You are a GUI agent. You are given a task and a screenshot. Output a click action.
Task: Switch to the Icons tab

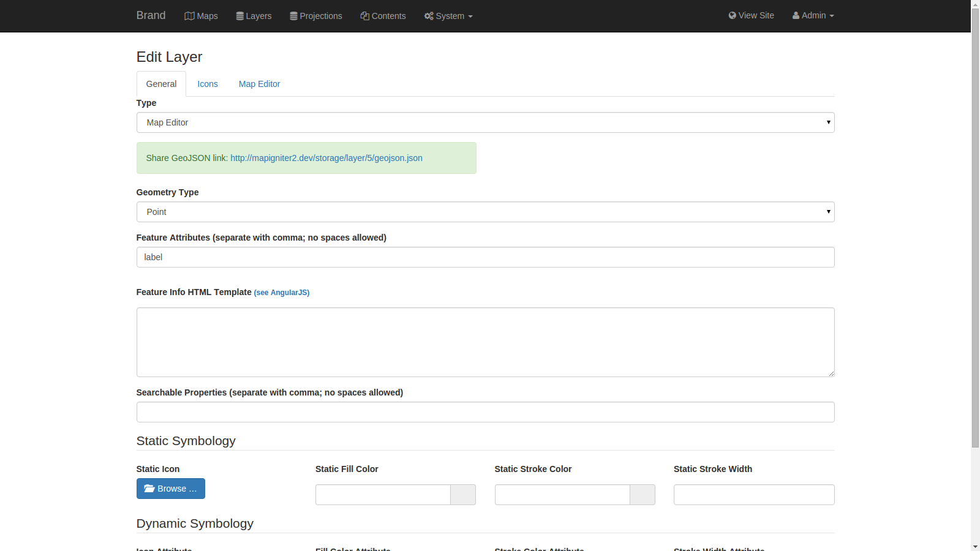pos(207,84)
